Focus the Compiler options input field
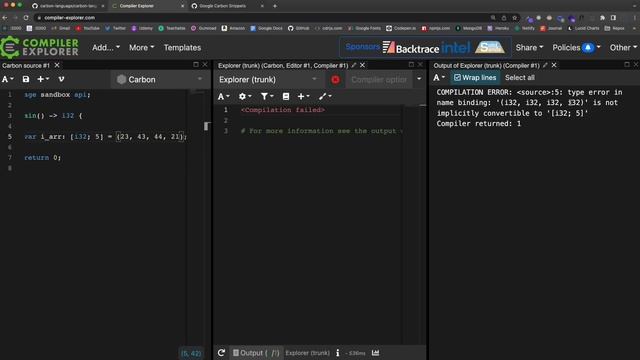The height and width of the screenshot is (360, 640). [x=379, y=80]
